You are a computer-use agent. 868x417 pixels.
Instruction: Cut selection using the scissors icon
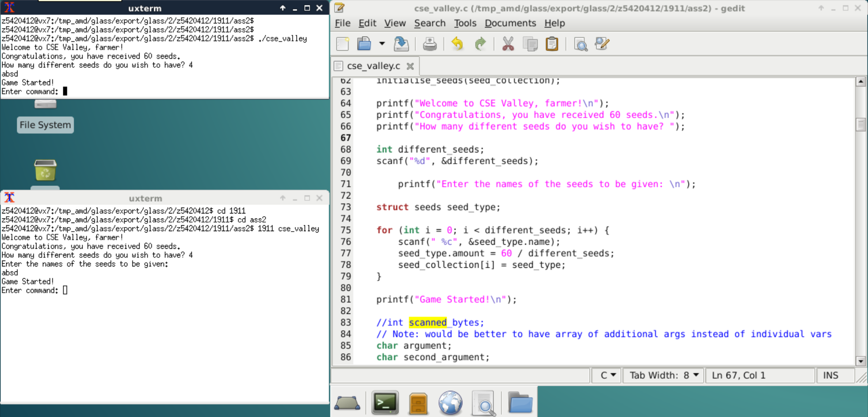tap(508, 44)
